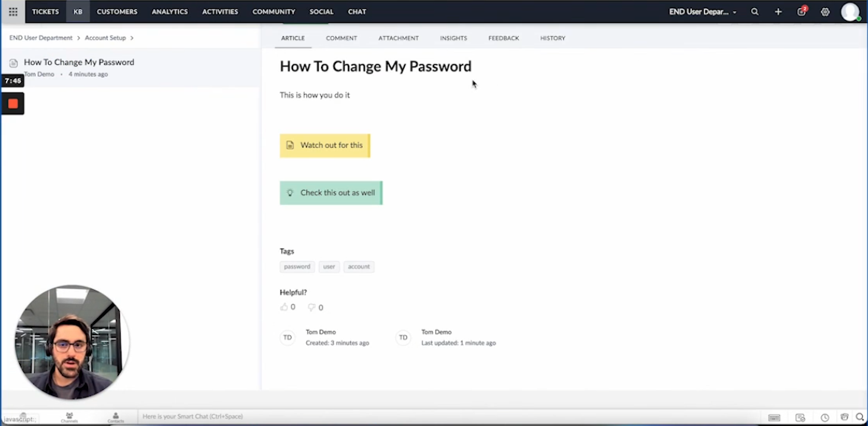Click the search magnifier in top bar
Image resolution: width=868 pixels, height=426 pixels.
point(755,12)
